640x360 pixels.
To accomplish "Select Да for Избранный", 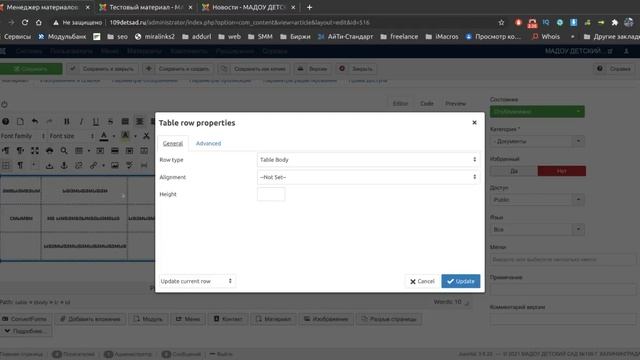I will tap(514, 171).
